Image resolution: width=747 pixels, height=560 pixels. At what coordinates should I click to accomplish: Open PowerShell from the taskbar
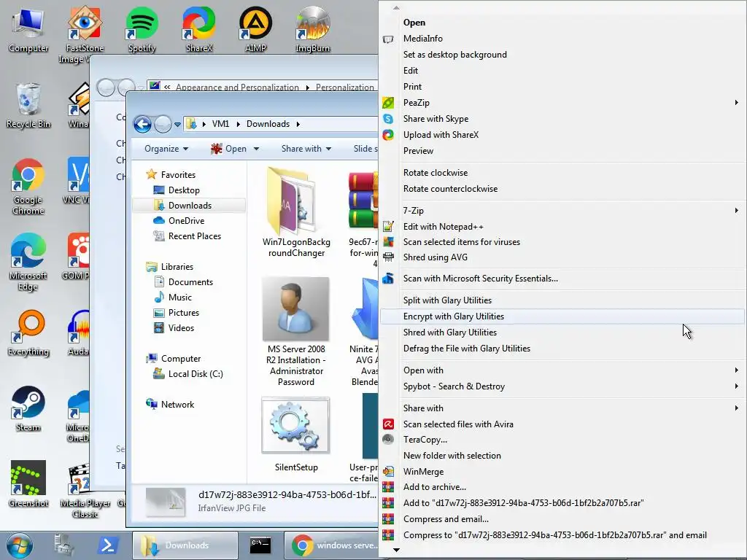107,545
